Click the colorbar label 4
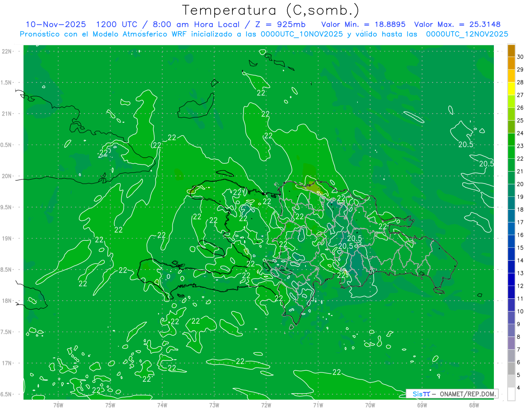The height and width of the screenshot is (411, 532). [519, 388]
